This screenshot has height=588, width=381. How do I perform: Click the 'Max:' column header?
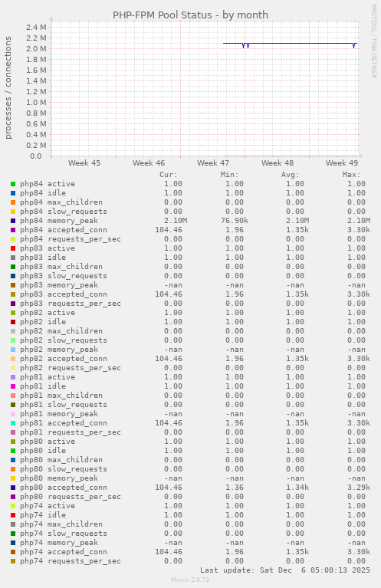pos(351,175)
